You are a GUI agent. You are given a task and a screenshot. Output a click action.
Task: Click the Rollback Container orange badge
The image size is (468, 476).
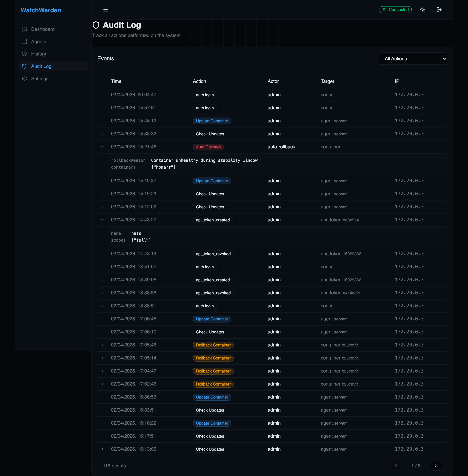coord(213,345)
